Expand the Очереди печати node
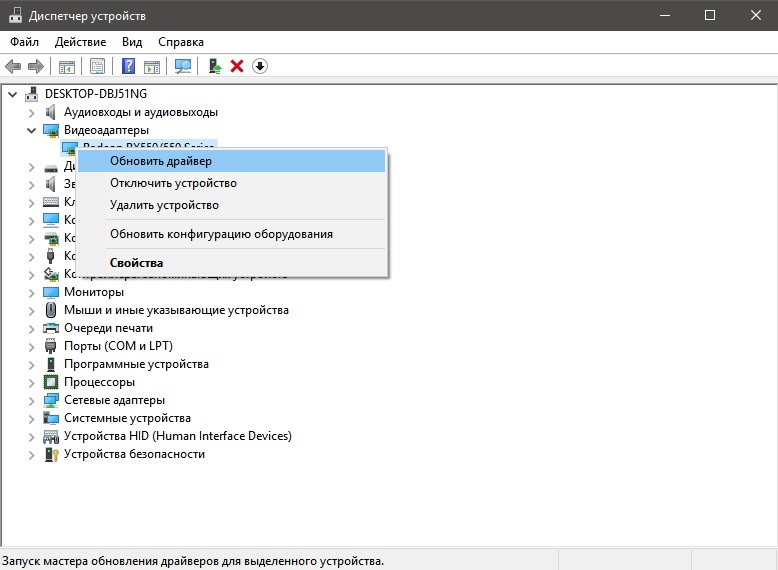Screen dimensions: 778x570 32,328
